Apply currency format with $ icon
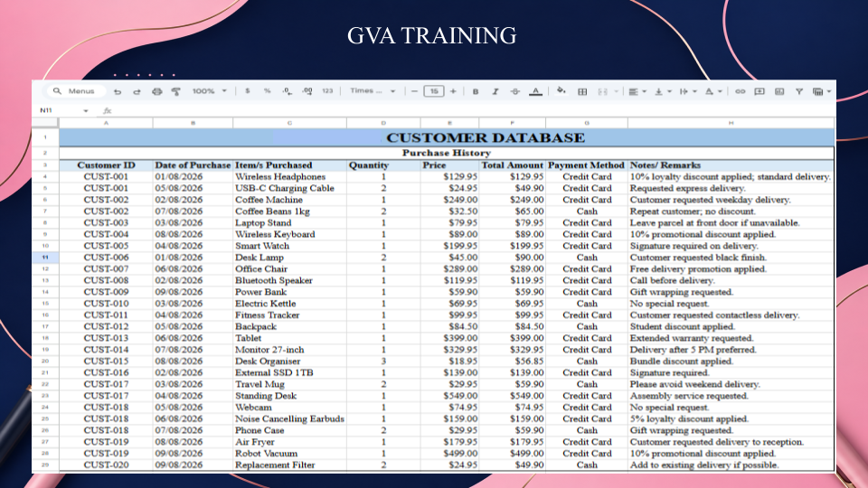Screen dimensions: 868x488 point(248,91)
